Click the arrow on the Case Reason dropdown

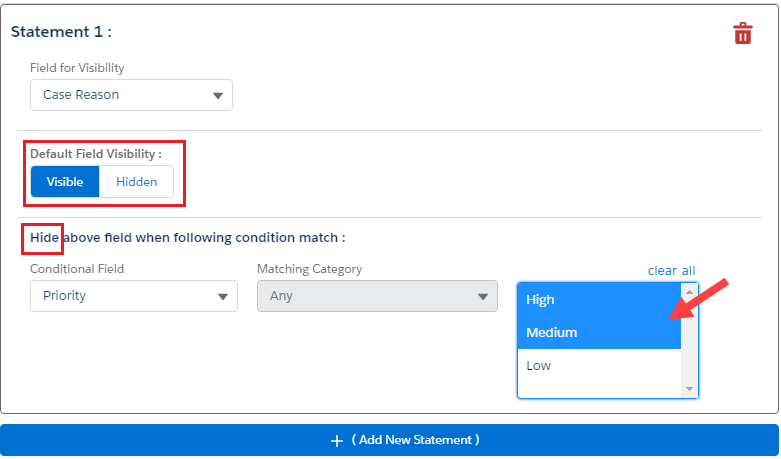click(218, 96)
